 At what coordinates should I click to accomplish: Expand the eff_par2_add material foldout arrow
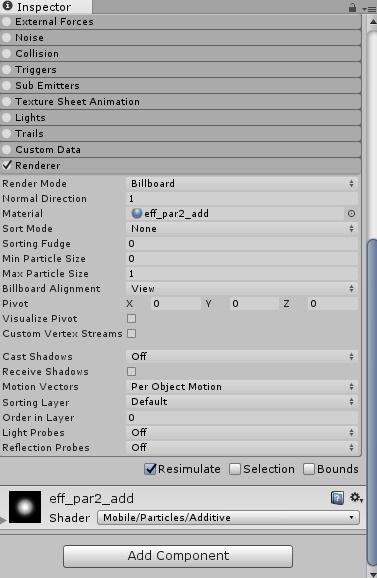[3, 520]
